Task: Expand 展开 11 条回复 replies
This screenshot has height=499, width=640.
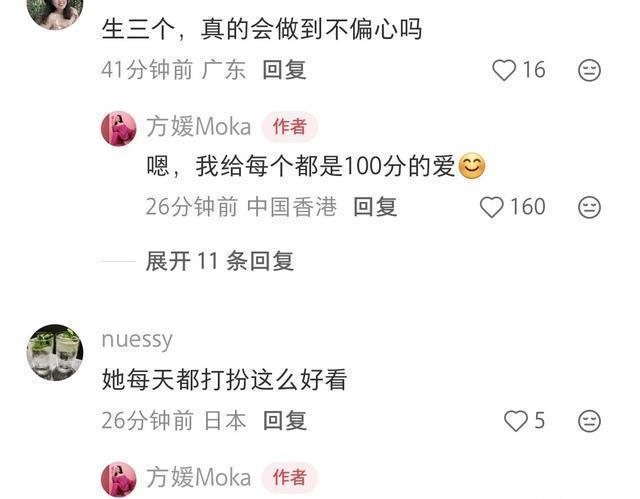Action: tap(220, 261)
